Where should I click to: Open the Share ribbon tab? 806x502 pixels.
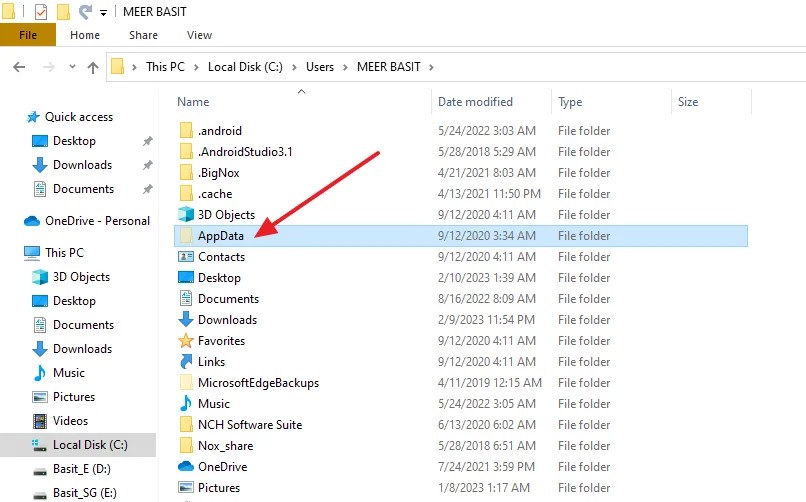[143, 35]
